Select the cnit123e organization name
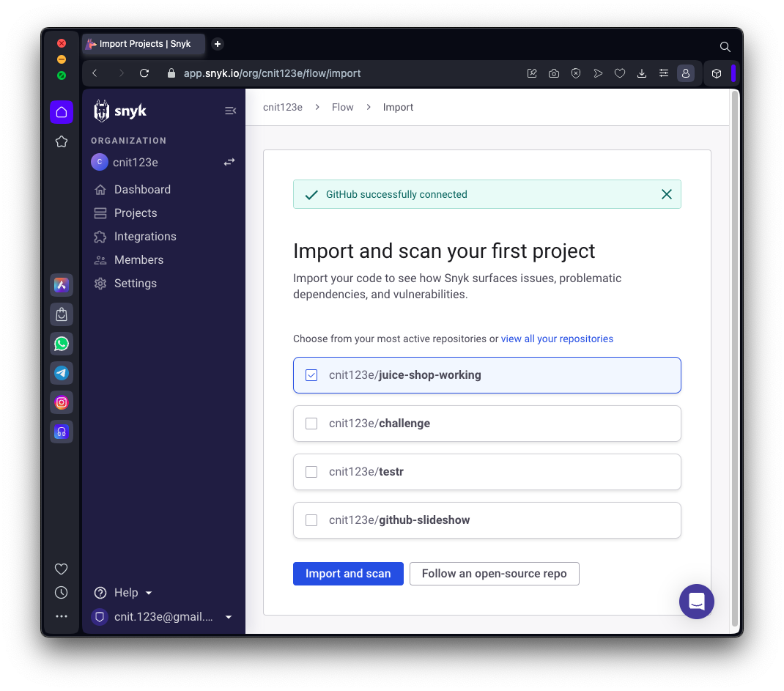The width and height of the screenshot is (784, 691). [135, 163]
